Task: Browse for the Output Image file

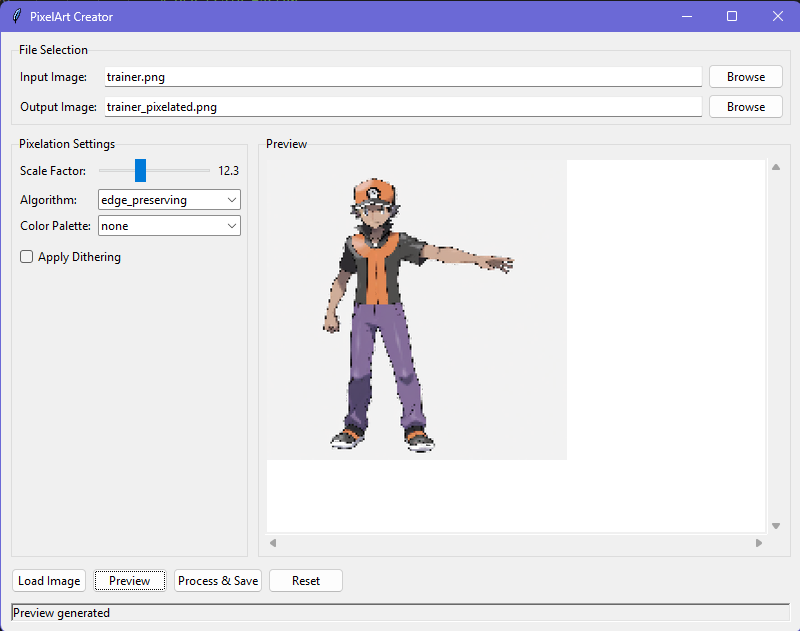Action: pos(745,107)
